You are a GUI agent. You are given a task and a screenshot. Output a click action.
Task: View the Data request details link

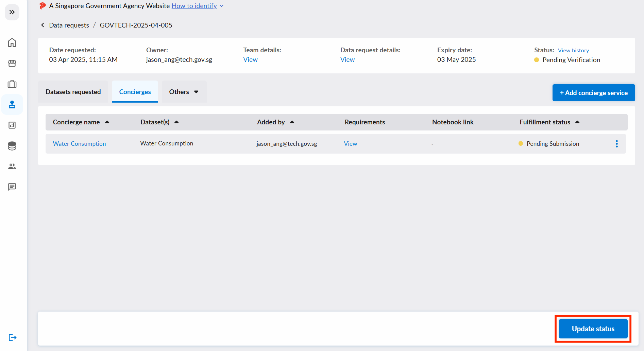(x=348, y=59)
